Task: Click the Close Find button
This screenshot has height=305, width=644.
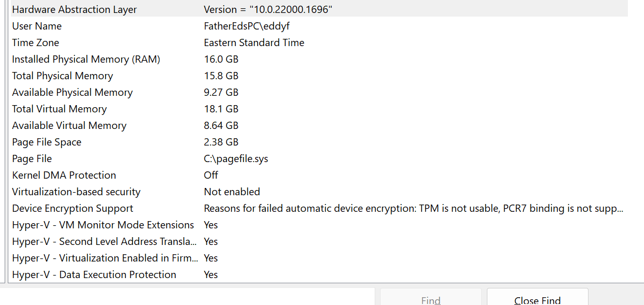Action: point(537,300)
